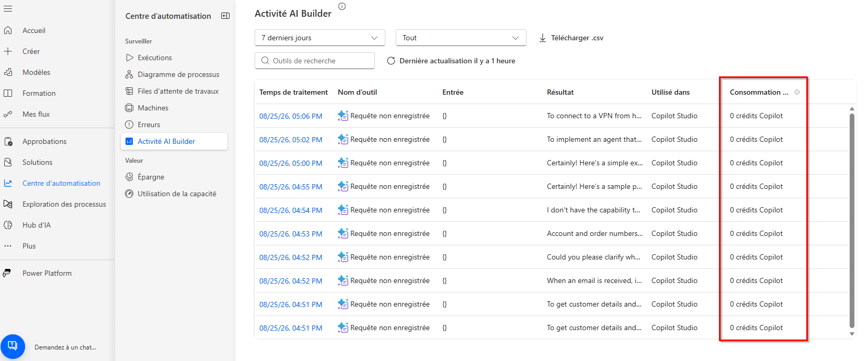
Task: Click the Requête non enregistrée icon in 05:06 PM row
Action: (x=343, y=116)
